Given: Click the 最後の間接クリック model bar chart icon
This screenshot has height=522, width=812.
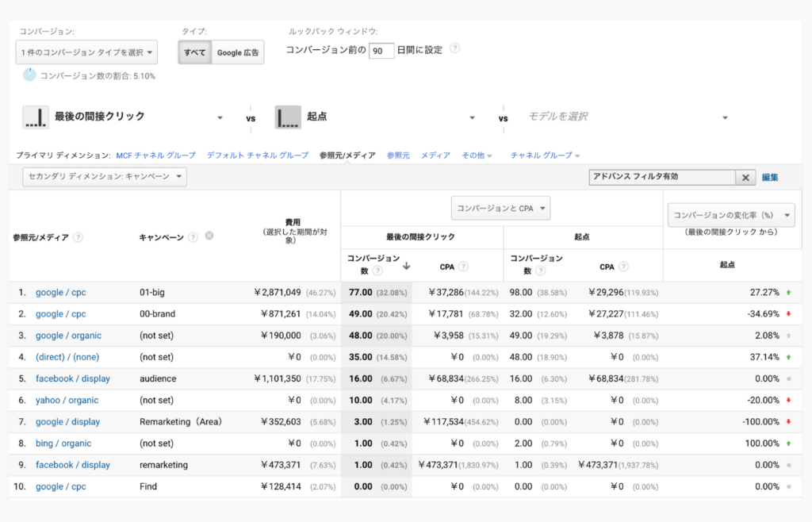Looking at the screenshot, I should pos(34,117).
